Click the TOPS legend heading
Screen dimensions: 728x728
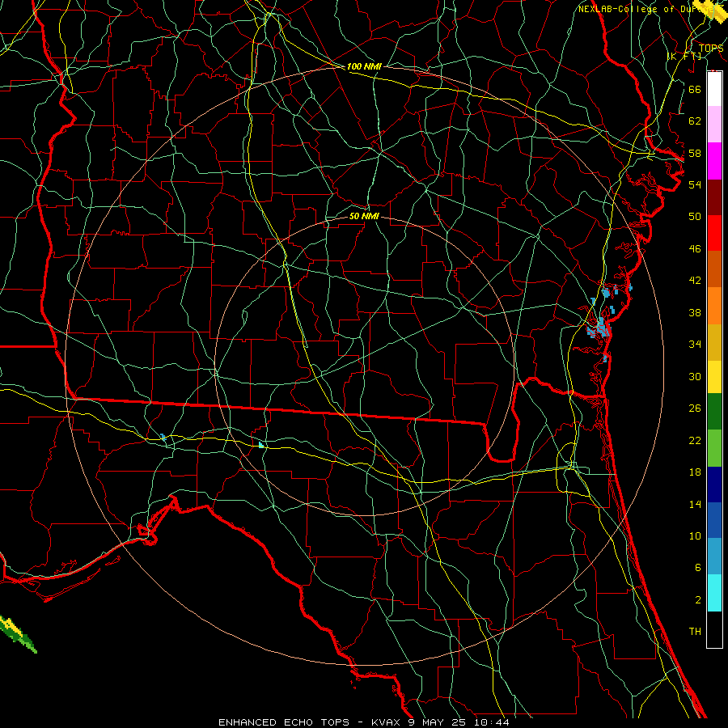tap(711, 48)
